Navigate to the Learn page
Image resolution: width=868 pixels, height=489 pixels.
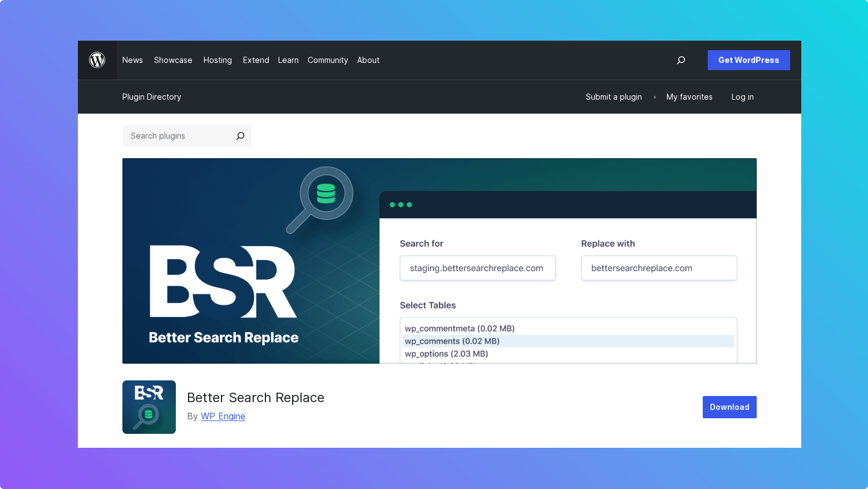pos(288,60)
